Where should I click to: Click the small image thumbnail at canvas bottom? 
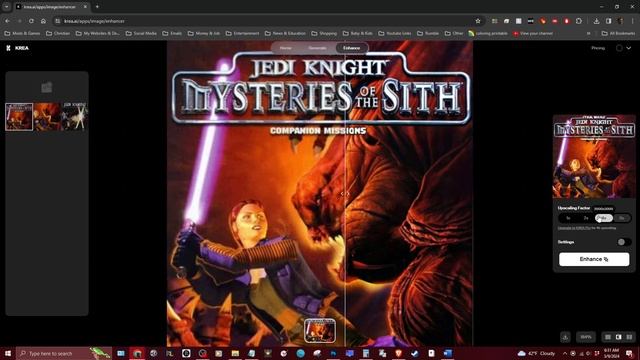(x=320, y=331)
